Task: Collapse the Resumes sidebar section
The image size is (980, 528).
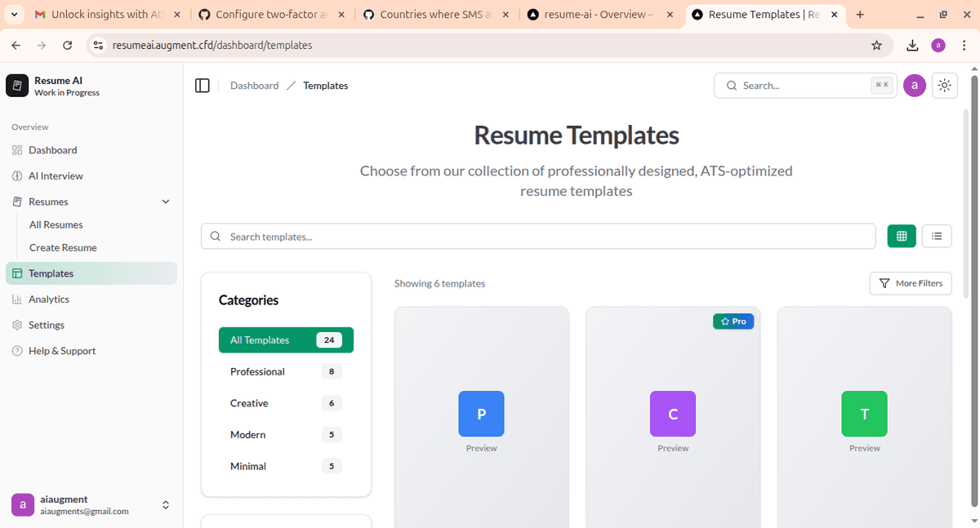Action: (166, 202)
